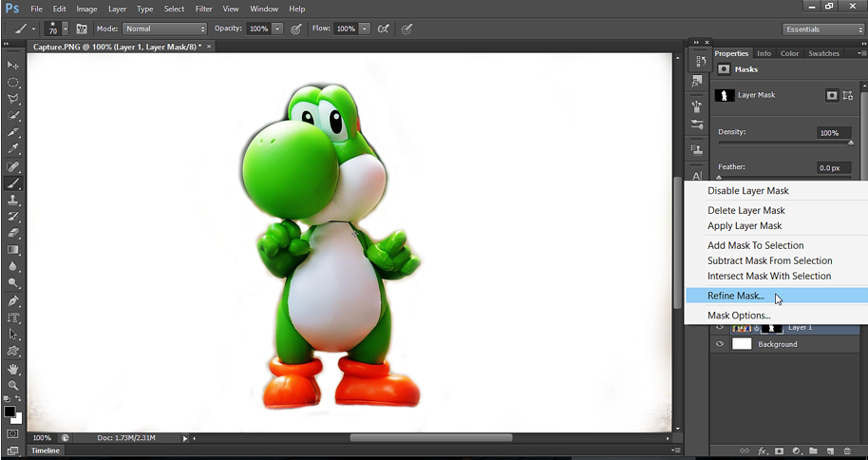The image size is (868, 460).
Task: Choose Refine Mask... from context menu
Action: tap(777, 296)
